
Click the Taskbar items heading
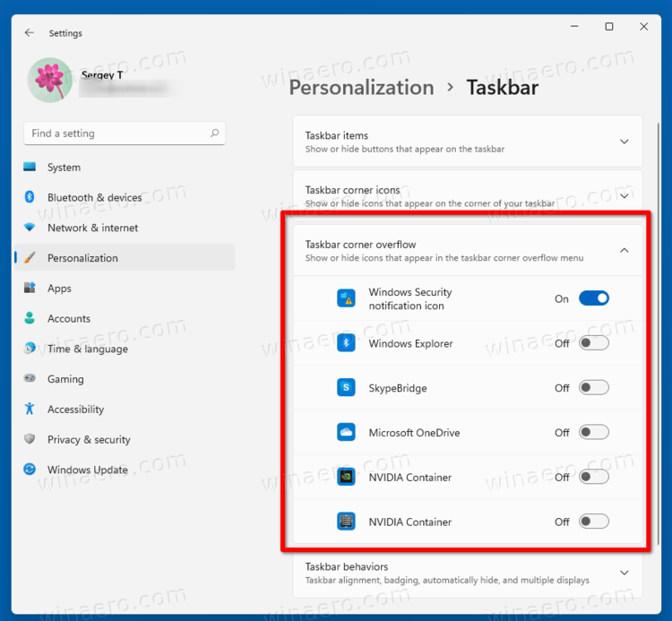pos(336,135)
